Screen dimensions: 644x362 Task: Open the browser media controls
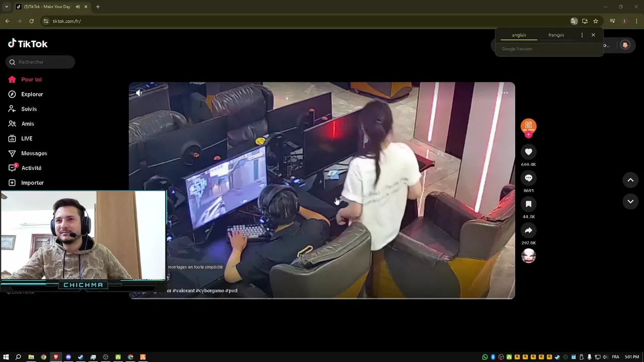612,21
